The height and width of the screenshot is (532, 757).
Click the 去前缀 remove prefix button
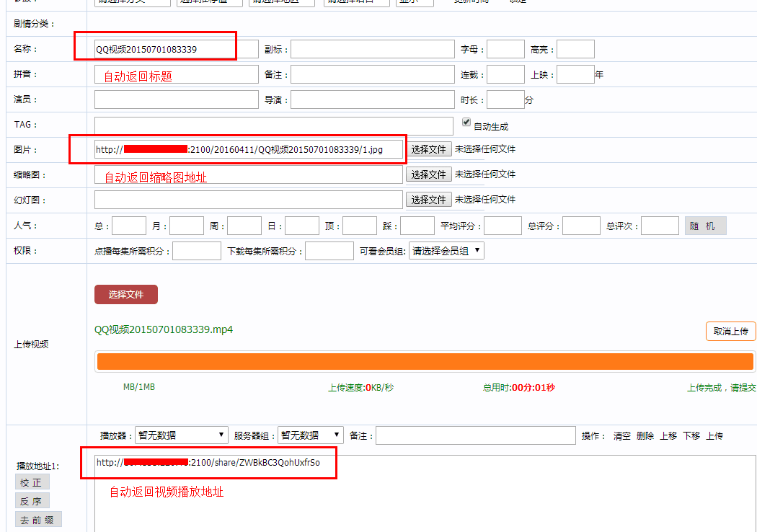click(38, 520)
